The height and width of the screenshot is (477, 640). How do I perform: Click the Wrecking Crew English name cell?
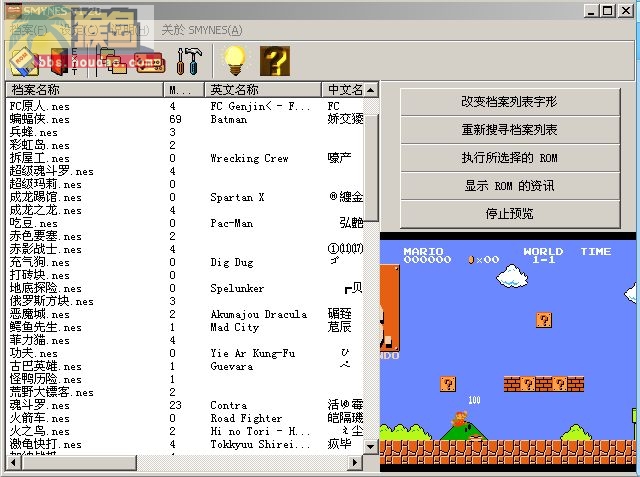[x=249, y=158]
